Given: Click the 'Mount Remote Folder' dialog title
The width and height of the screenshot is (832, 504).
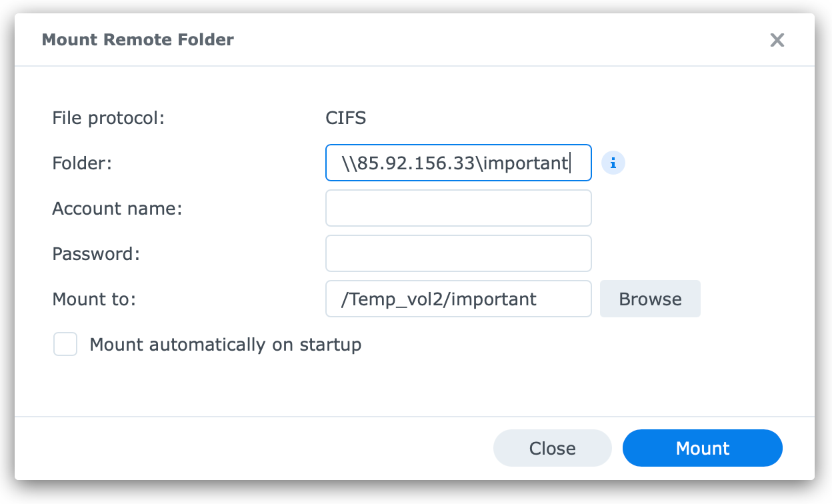Looking at the screenshot, I should (x=138, y=40).
